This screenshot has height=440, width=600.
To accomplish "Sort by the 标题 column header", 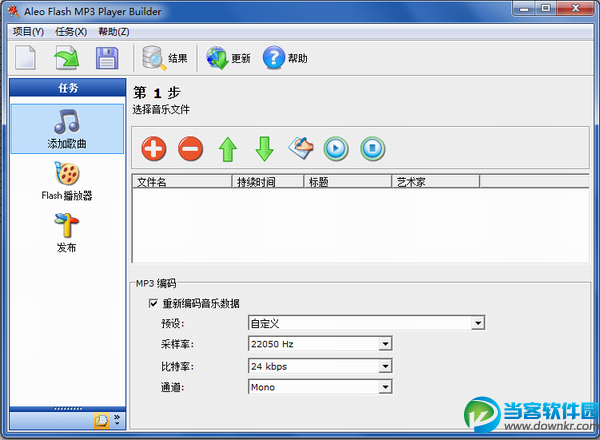I will point(347,182).
